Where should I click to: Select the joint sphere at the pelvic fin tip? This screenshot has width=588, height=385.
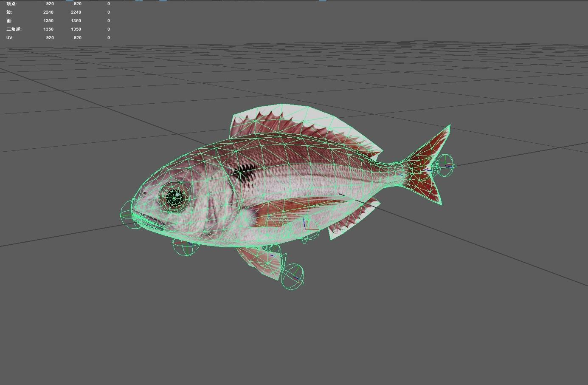click(293, 277)
